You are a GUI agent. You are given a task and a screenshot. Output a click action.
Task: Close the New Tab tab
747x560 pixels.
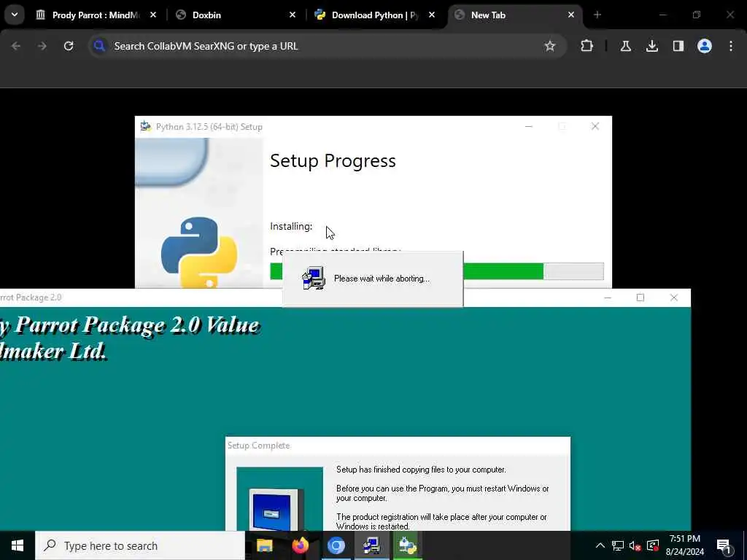[570, 15]
